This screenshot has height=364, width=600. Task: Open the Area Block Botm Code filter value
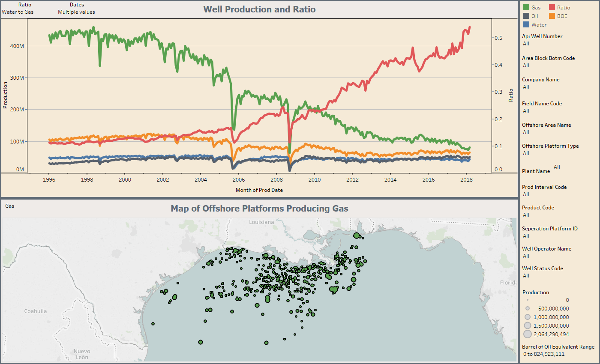coord(526,65)
